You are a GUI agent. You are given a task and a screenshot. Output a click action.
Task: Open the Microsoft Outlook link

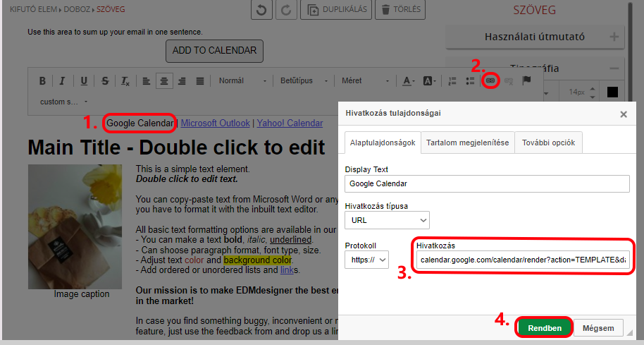coord(215,123)
